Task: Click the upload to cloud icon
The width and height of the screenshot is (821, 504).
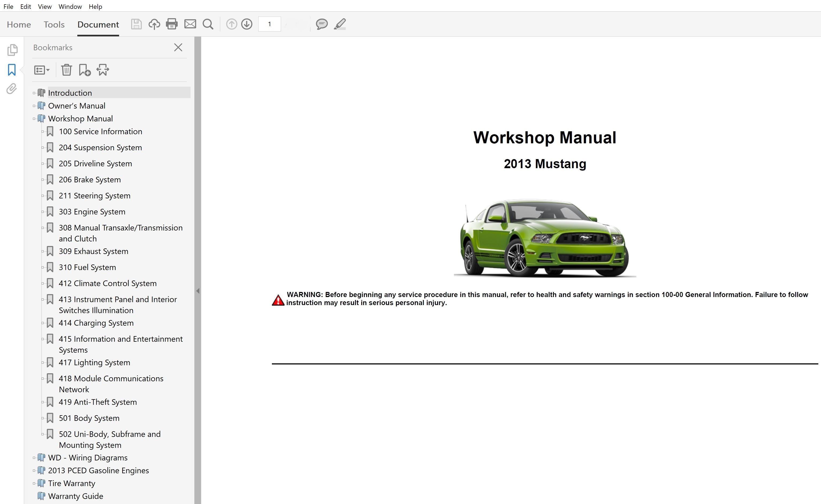Action: point(154,24)
